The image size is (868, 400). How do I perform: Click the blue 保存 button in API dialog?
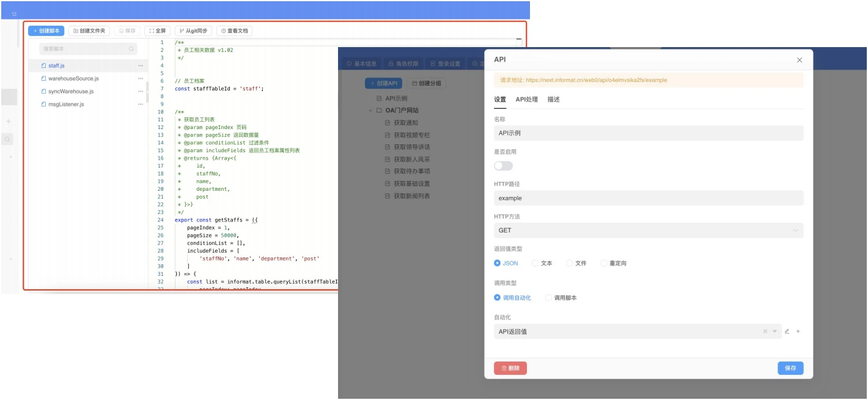[x=790, y=368]
